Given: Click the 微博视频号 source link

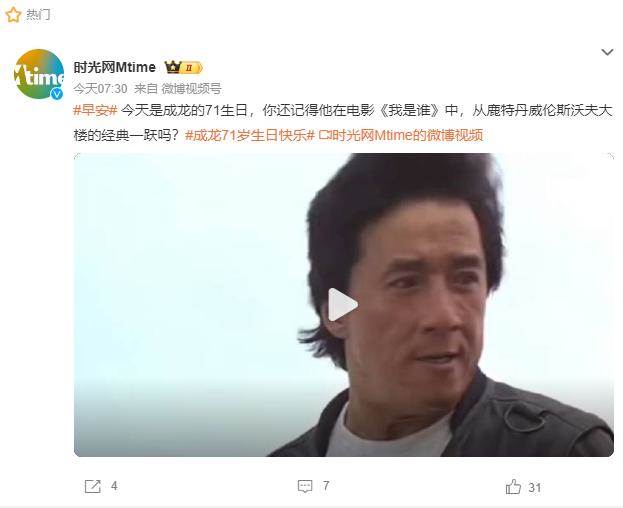Looking at the screenshot, I should point(191,88).
